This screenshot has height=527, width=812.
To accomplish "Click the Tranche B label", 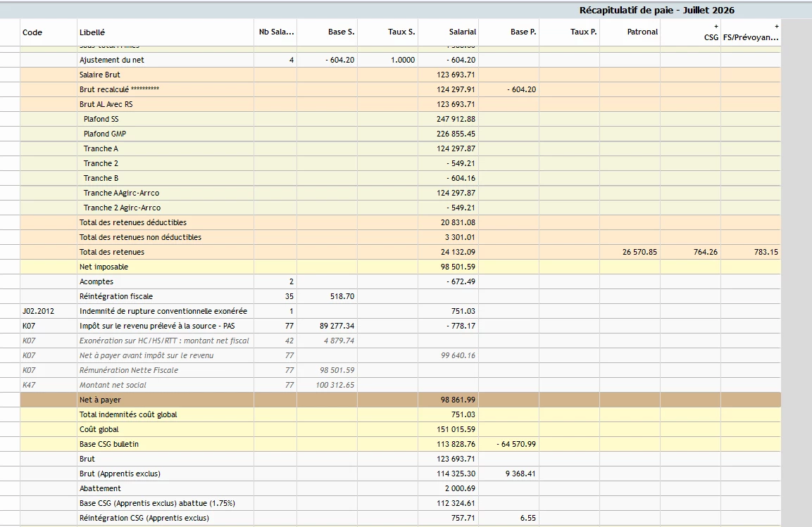I will [x=101, y=178].
